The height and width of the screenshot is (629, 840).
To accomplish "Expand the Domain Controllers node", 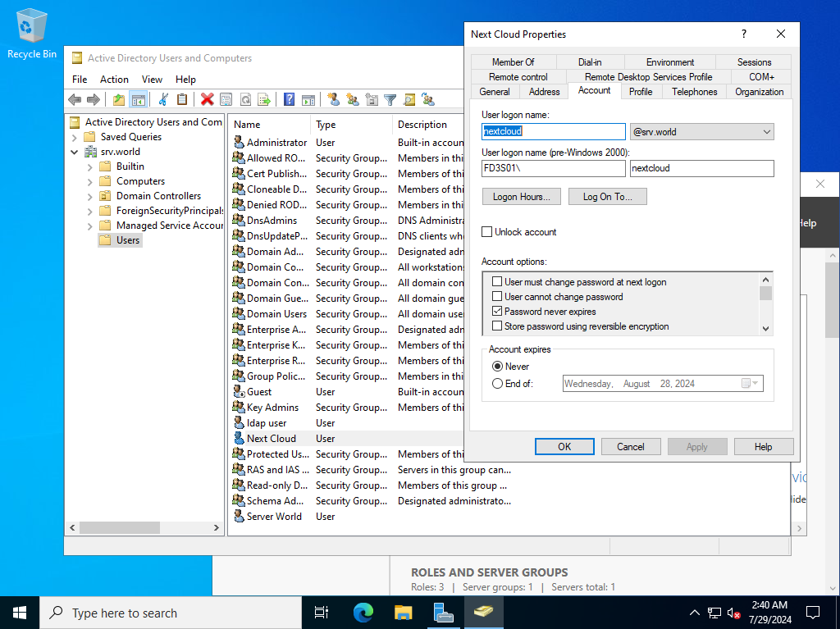I will point(90,196).
